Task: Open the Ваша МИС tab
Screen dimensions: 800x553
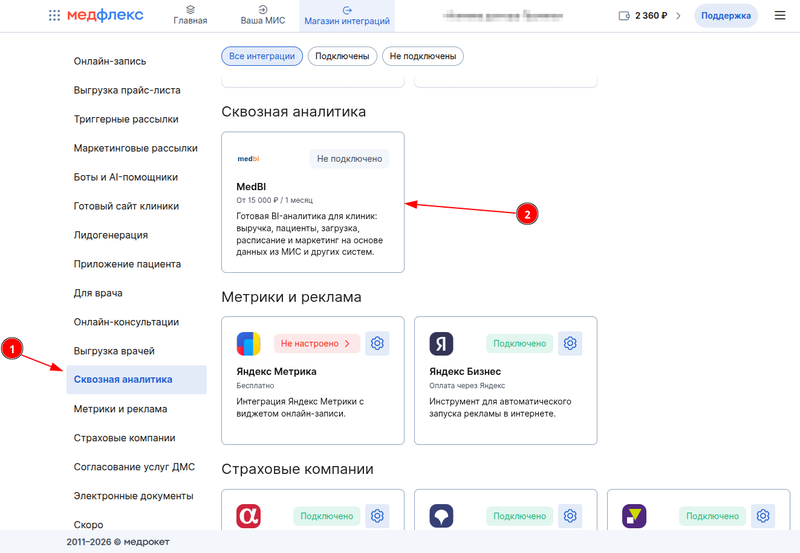Action: coord(263,16)
